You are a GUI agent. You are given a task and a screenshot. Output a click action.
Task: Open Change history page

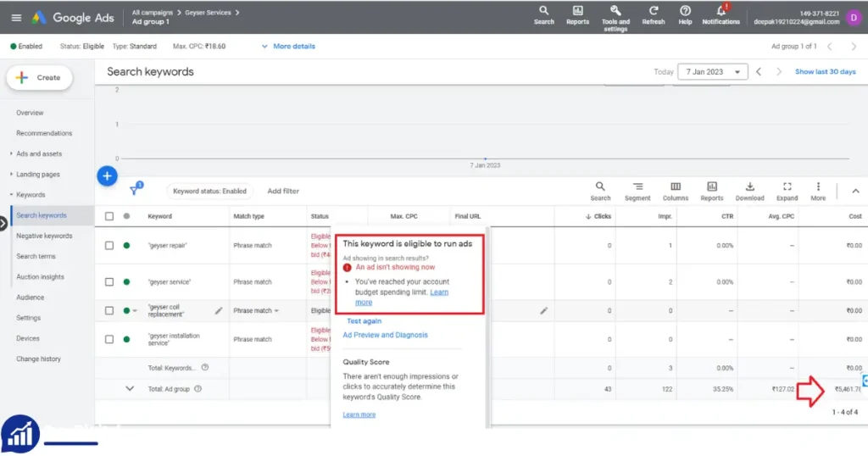[x=39, y=359]
